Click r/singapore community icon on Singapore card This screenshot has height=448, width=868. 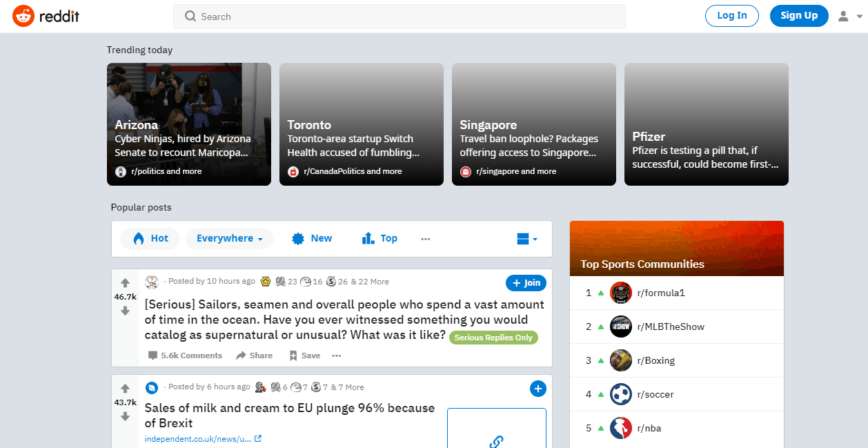tap(466, 171)
